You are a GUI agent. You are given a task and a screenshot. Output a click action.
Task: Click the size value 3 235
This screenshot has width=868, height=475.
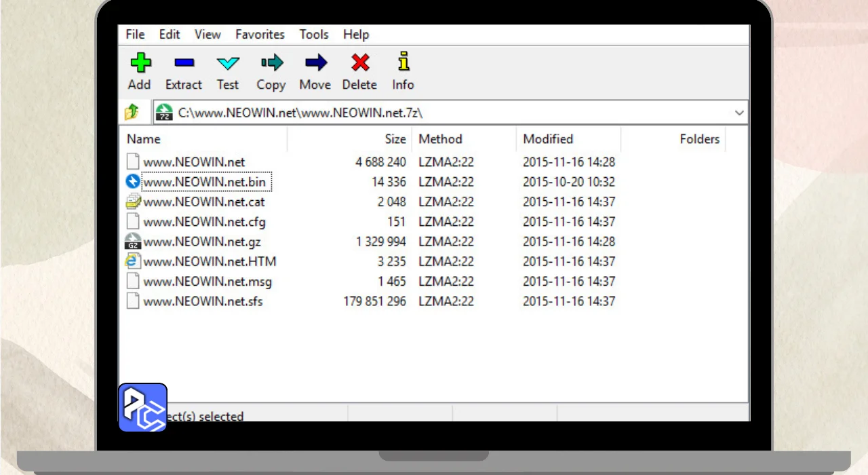point(392,261)
